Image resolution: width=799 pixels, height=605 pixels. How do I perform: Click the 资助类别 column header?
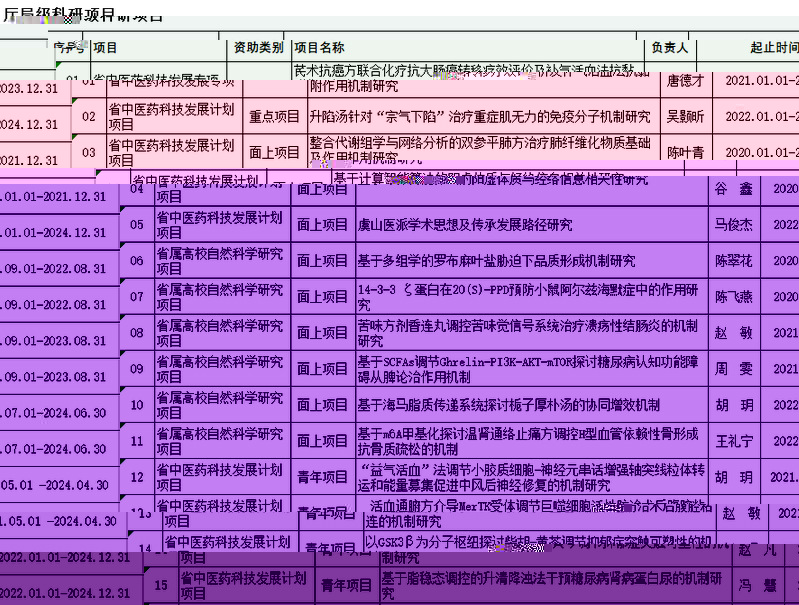pyautogui.click(x=258, y=47)
